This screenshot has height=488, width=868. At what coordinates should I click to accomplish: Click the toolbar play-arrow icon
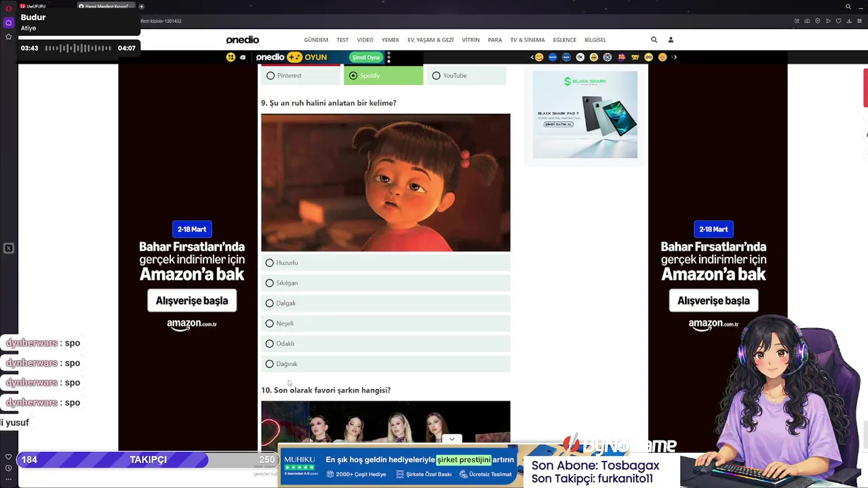[828, 21]
